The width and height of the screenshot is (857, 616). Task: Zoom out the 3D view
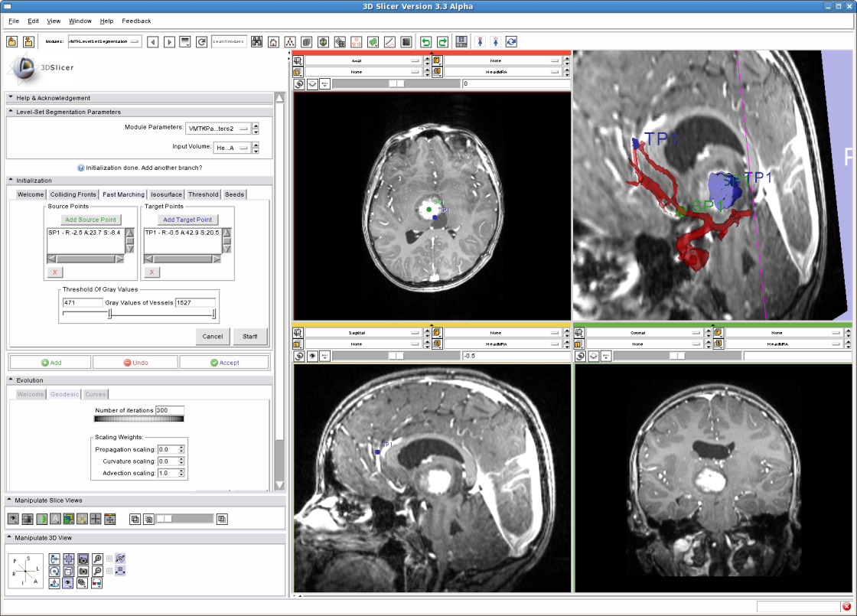(x=97, y=571)
